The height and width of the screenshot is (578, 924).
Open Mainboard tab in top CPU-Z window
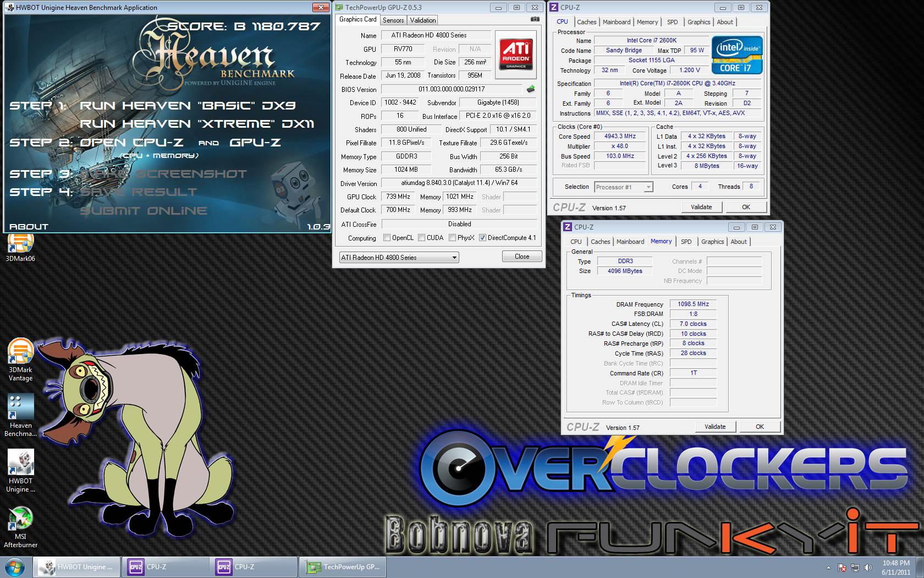tap(617, 22)
